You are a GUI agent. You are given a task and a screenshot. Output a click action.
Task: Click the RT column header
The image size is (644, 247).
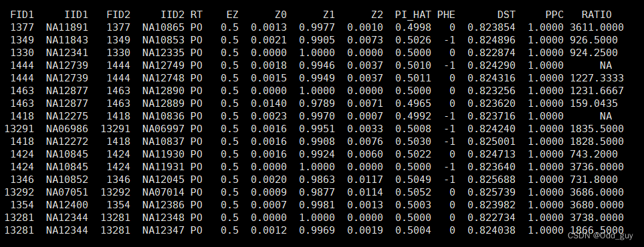197,15
